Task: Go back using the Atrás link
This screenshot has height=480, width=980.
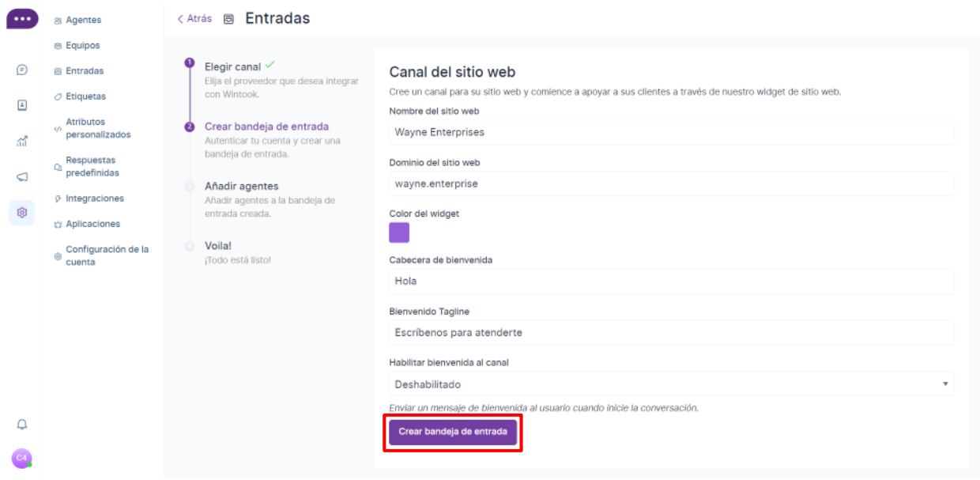Action: pyautogui.click(x=194, y=18)
